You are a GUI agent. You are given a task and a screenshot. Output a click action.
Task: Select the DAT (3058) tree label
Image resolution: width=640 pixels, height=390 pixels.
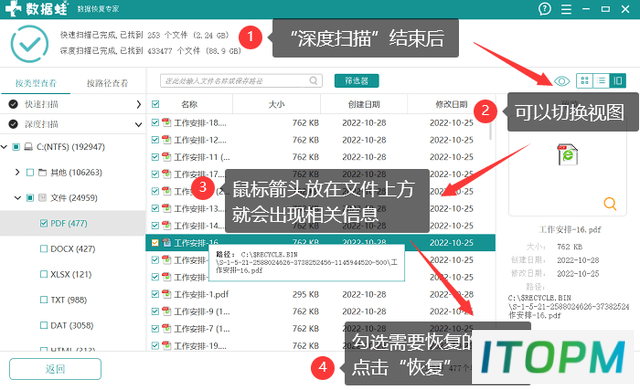72,325
